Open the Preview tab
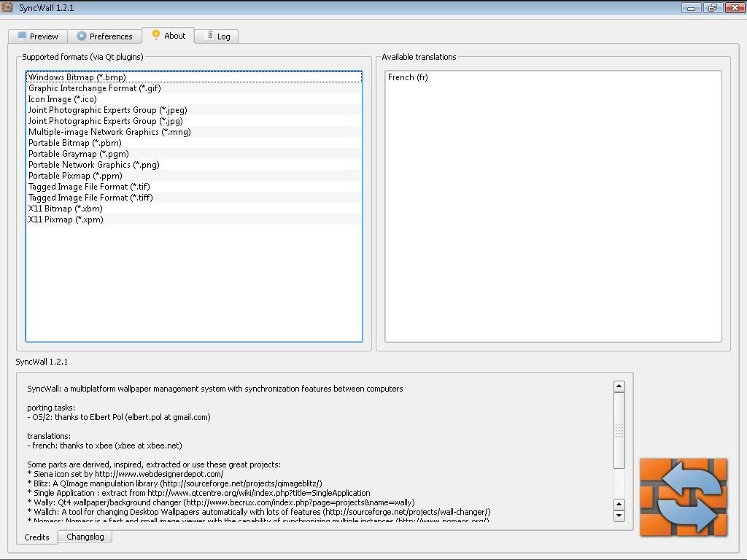The image size is (747, 560). click(x=38, y=36)
